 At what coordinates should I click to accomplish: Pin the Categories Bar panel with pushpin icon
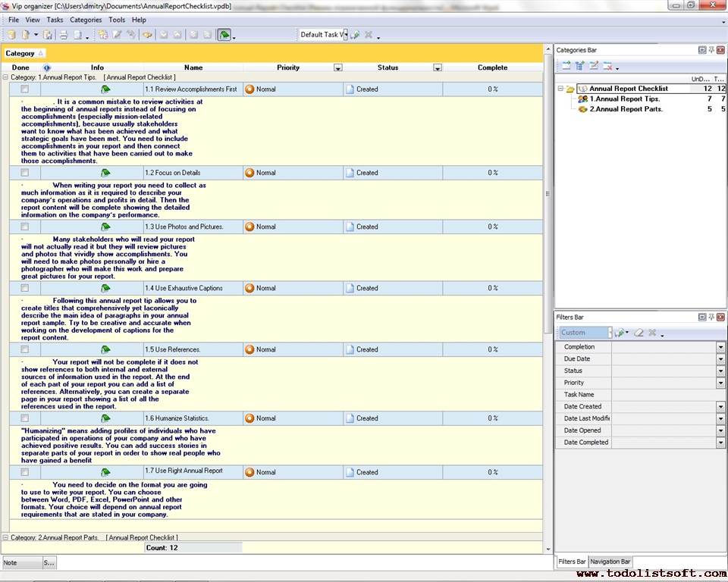point(711,50)
